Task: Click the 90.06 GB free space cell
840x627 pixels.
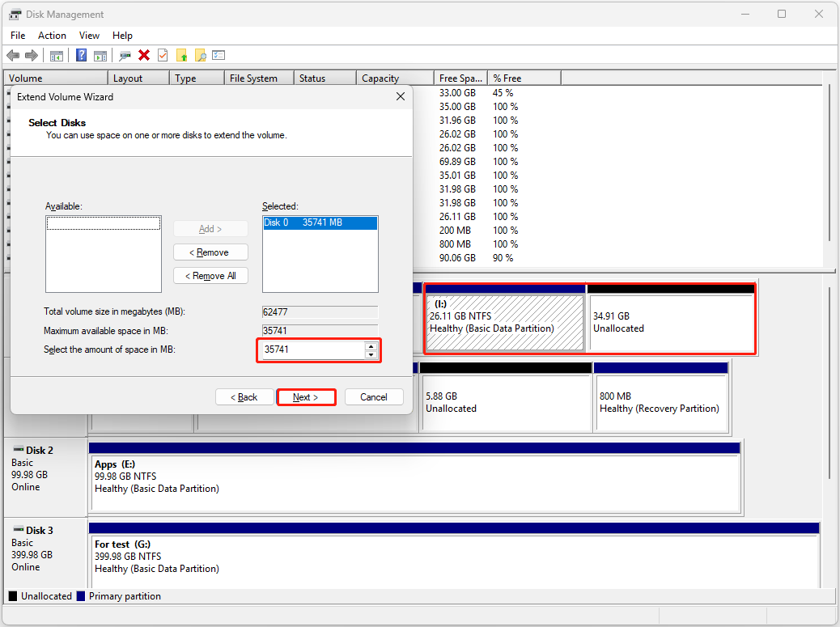Action: pyautogui.click(x=457, y=258)
